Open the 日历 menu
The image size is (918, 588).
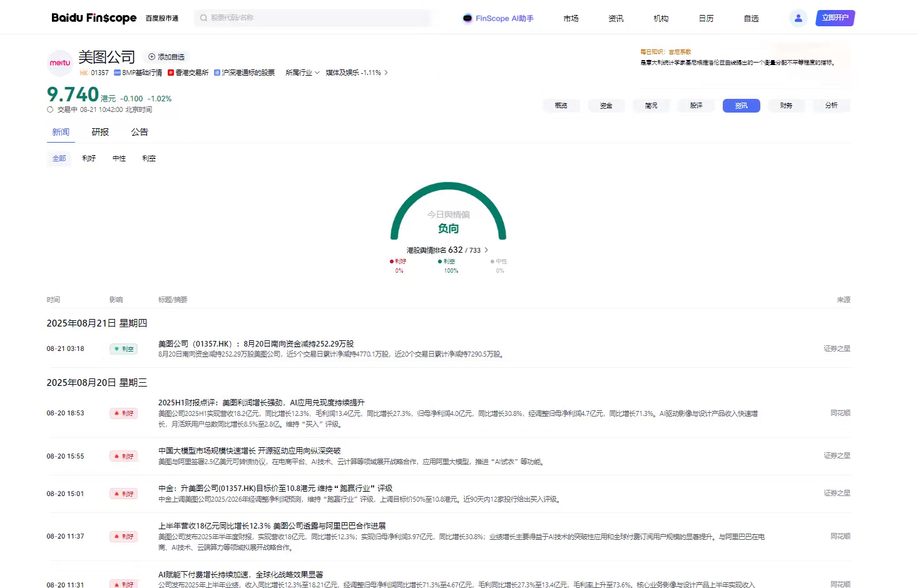(706, 19)
